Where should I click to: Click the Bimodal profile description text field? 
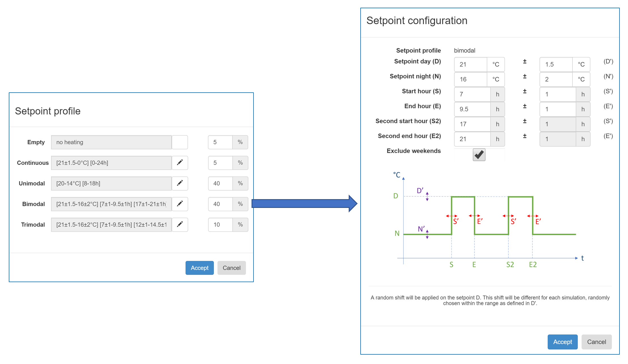[x=111, y=204]
